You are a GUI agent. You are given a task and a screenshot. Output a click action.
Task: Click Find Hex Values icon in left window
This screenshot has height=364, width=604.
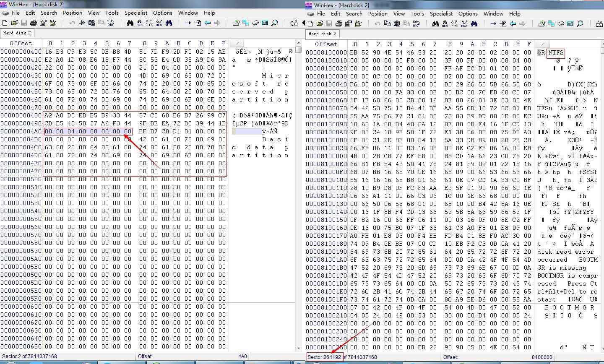point(140,23)
